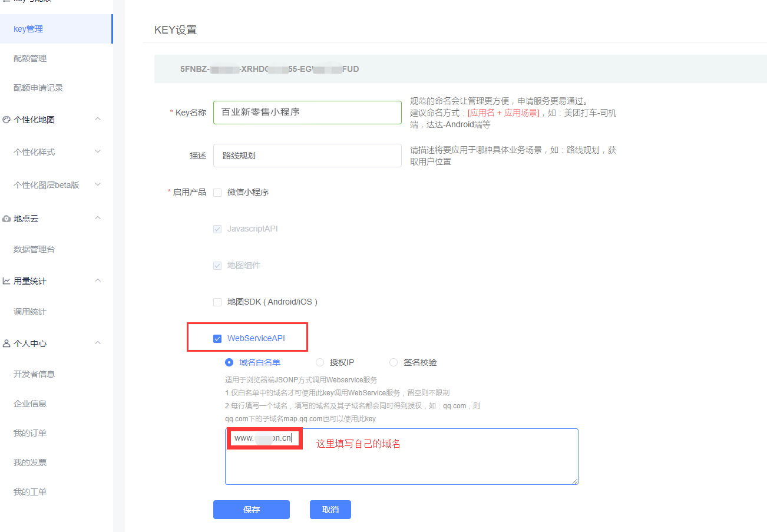The width and height of the screenshot is (767, 532).
Task: Select the 授权IP radio option
Action: pos(320,362)
